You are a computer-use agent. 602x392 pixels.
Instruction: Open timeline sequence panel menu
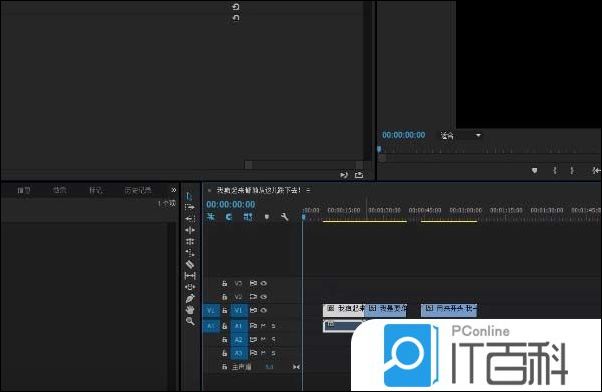coord(308,190)
